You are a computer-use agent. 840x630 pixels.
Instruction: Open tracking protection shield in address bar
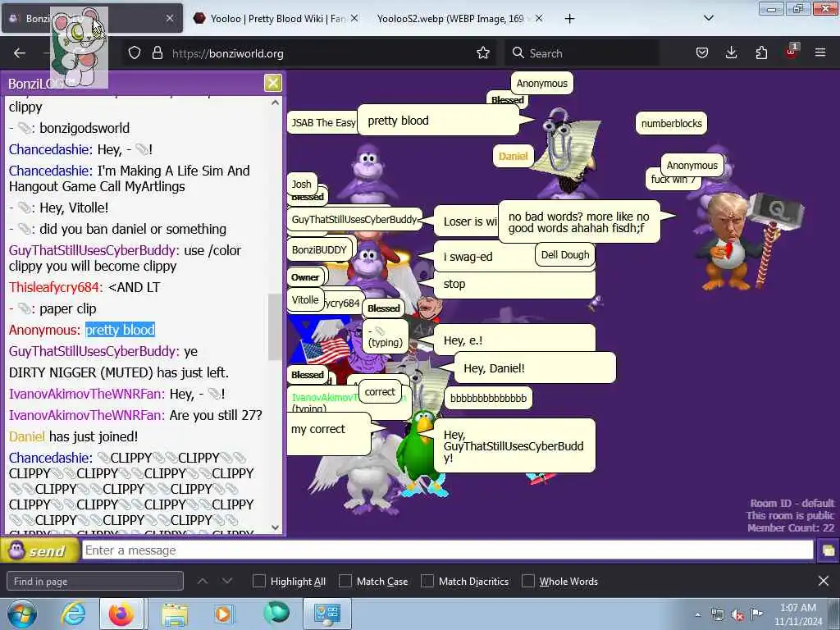tap(135, 53)
